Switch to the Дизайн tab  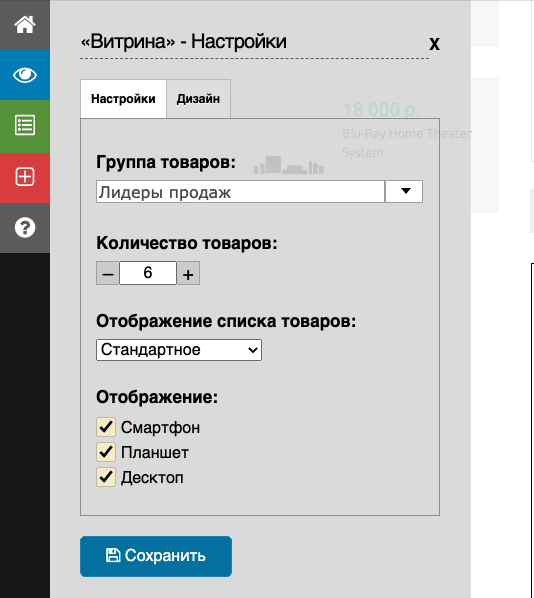pos(198,99)
